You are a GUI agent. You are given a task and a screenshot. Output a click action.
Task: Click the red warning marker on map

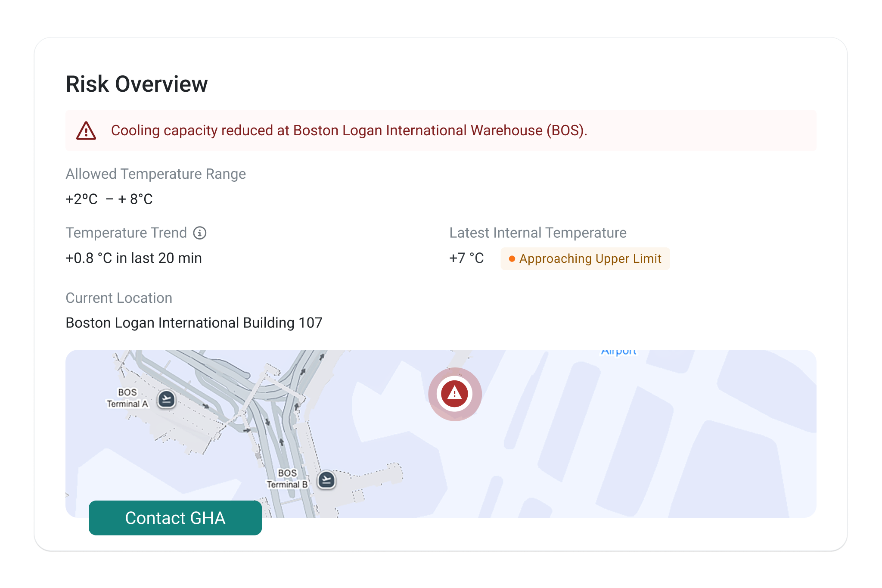(454, 394)
